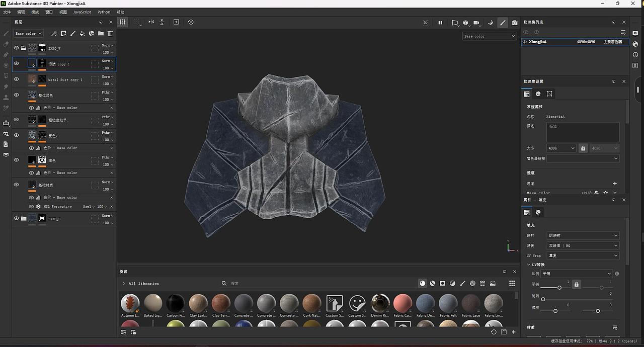
Task: Hide the ZXKO_B folder layer
Action: (16, 218)
